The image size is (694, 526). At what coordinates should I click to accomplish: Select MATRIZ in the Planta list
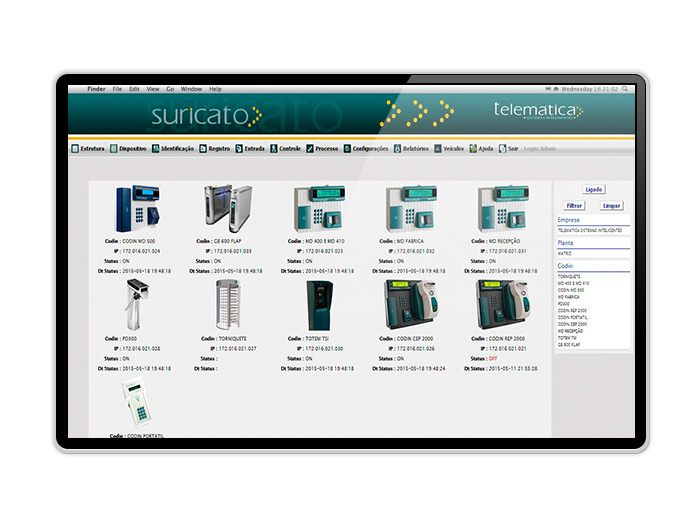pos(567,254)
